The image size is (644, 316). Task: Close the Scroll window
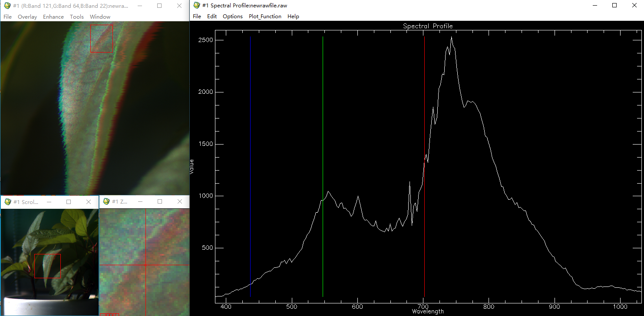[x=89, y=202]
